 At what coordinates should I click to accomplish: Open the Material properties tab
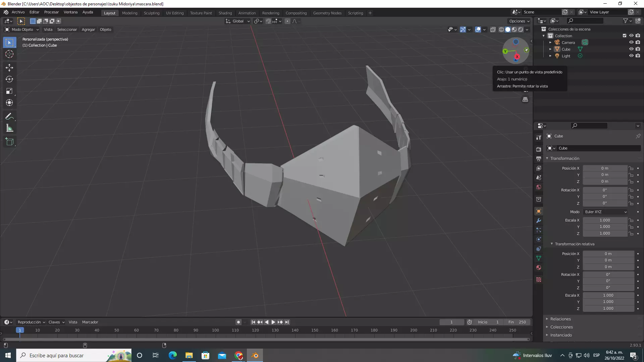click(x=539, y=267)
